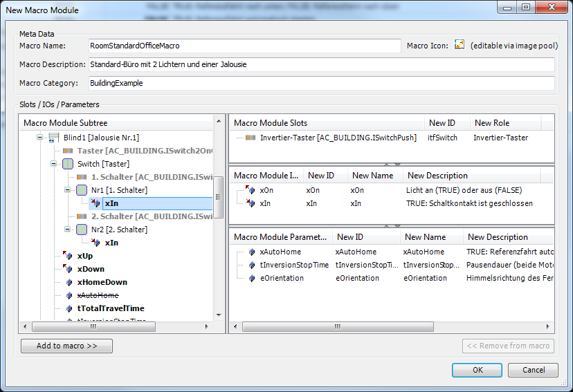Click the subtree vertical scrollbar down arrow
This screenshot has height=392, width=573.
tap(219, 316)
